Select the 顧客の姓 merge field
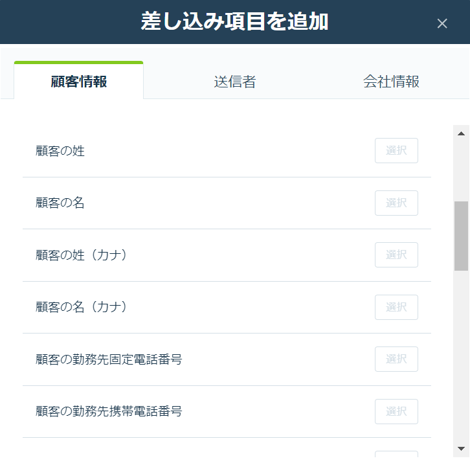The image size is (470, 476). pos(396,150)
